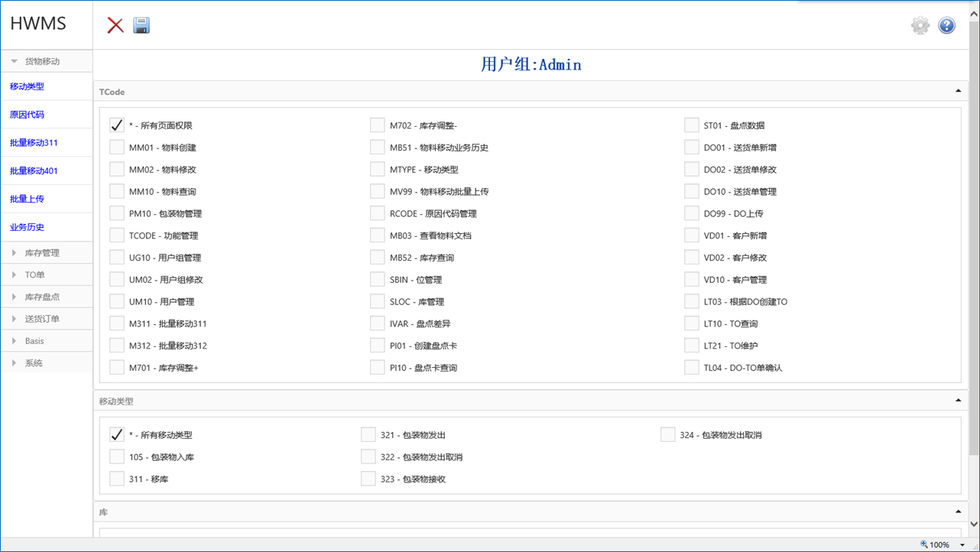The height and width of the screenshot is (552, 980).
Task: Expand the 库存管理 sidebar group
Action: (42, 253)
